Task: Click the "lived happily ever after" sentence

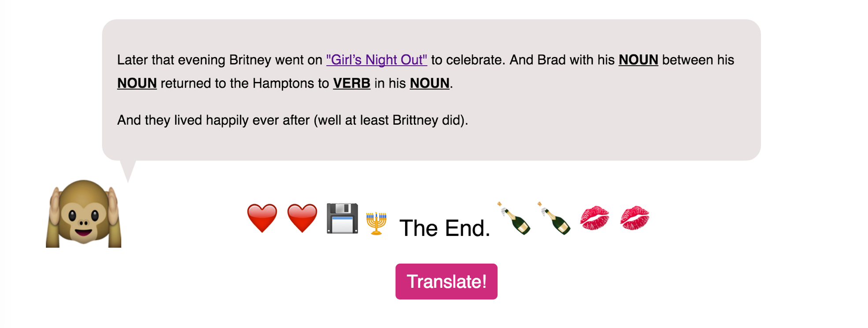Action: (x=292, y=120)
